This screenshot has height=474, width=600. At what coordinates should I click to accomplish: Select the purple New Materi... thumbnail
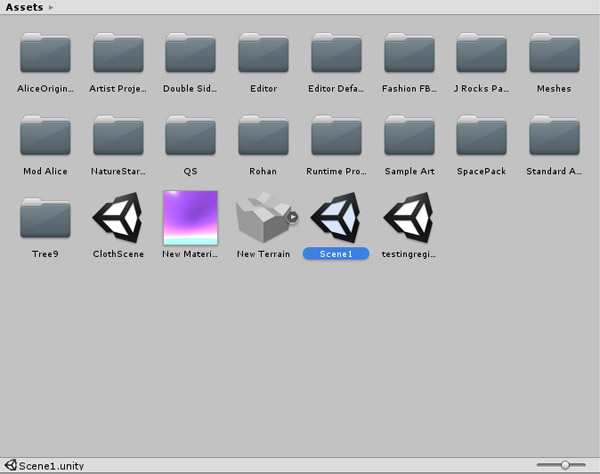point(191,218)
